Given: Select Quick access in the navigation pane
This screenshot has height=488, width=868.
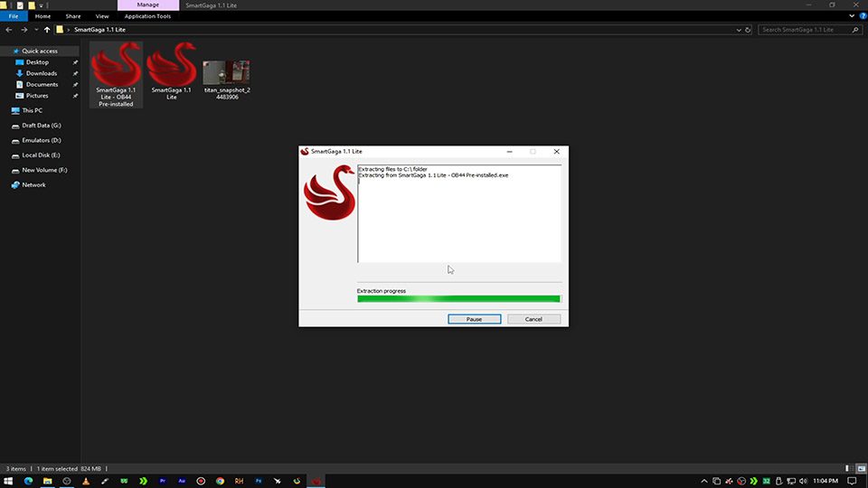Looking at the screenshot, I should coord(39,51).
